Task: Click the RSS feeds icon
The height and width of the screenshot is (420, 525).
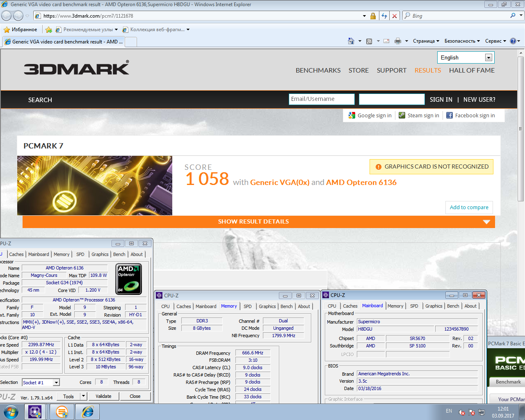Action: point(369,41)
